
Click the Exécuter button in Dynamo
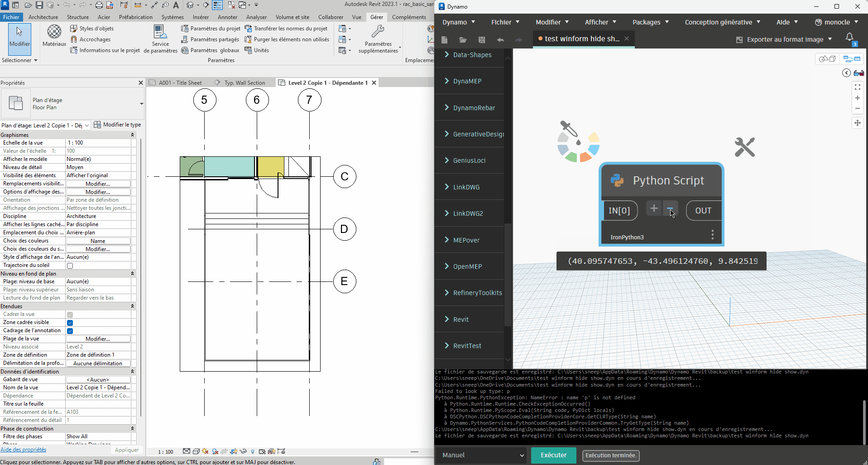553,455
